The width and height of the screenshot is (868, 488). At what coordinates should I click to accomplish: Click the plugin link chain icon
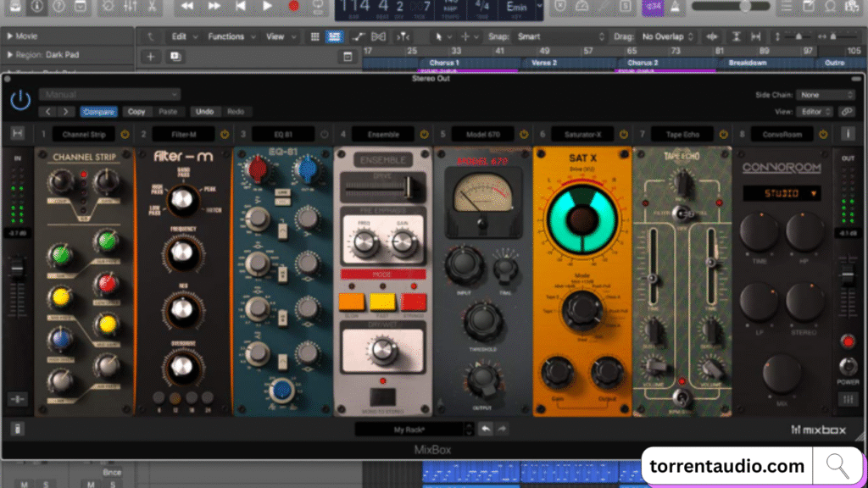(x=846, y=112)
